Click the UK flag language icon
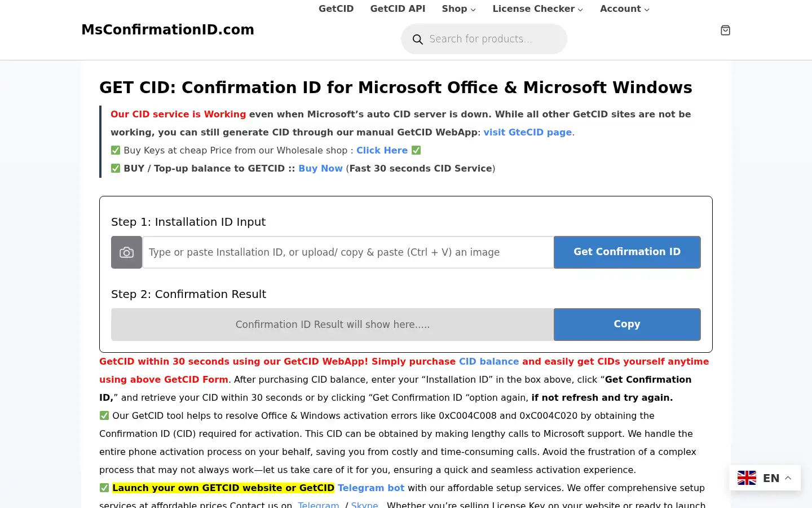 [747, 478]
